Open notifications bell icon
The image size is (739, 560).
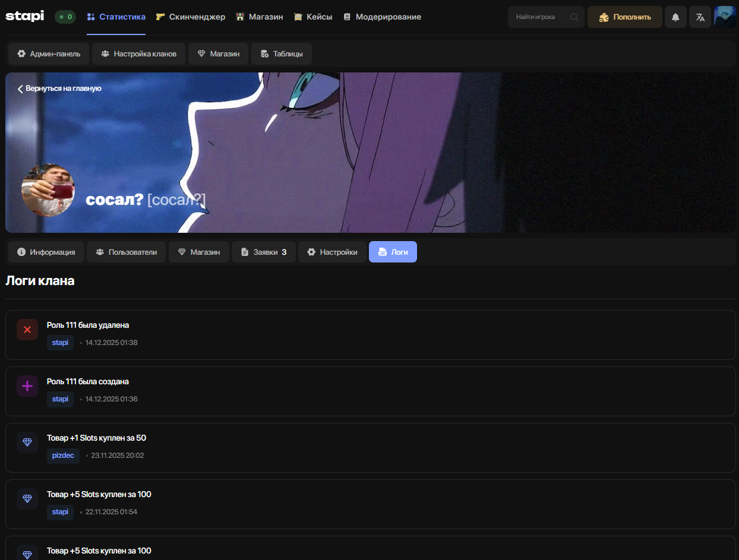[675, 17]
